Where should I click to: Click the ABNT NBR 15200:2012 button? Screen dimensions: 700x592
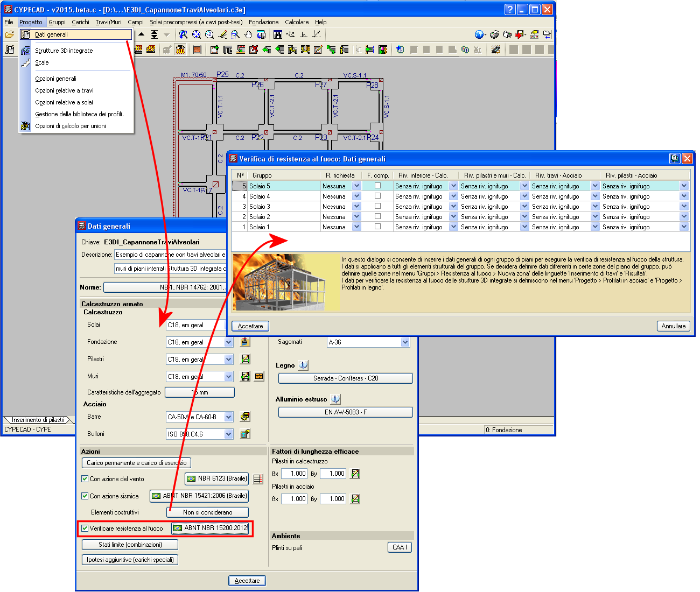211,528
